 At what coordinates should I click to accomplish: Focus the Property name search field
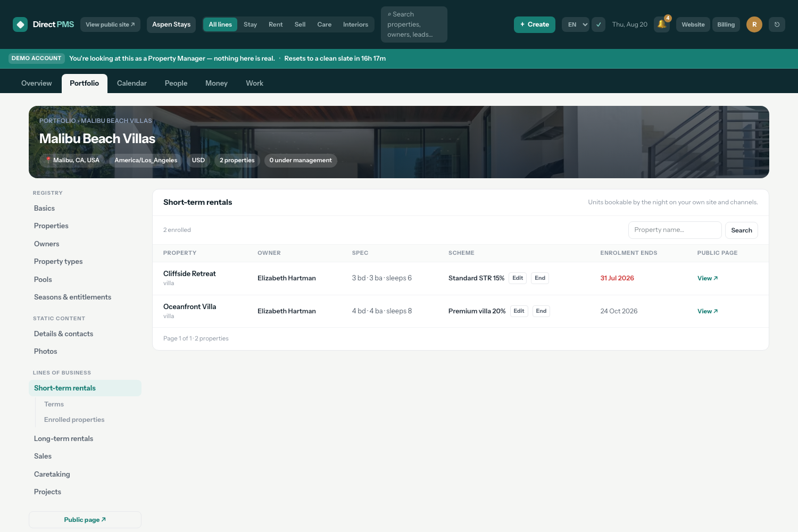pos(675,230)
